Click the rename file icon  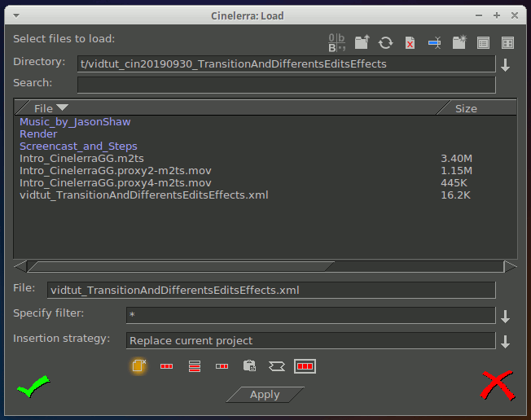point(435,42)
